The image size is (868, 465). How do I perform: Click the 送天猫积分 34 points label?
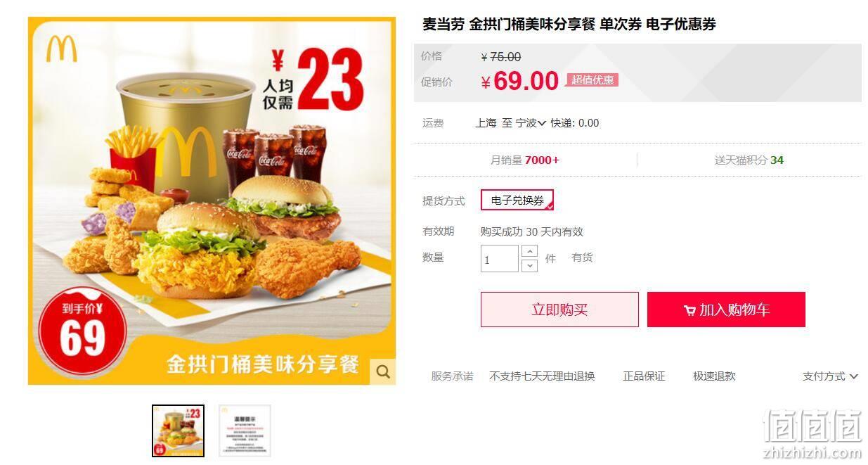point(749,160)
